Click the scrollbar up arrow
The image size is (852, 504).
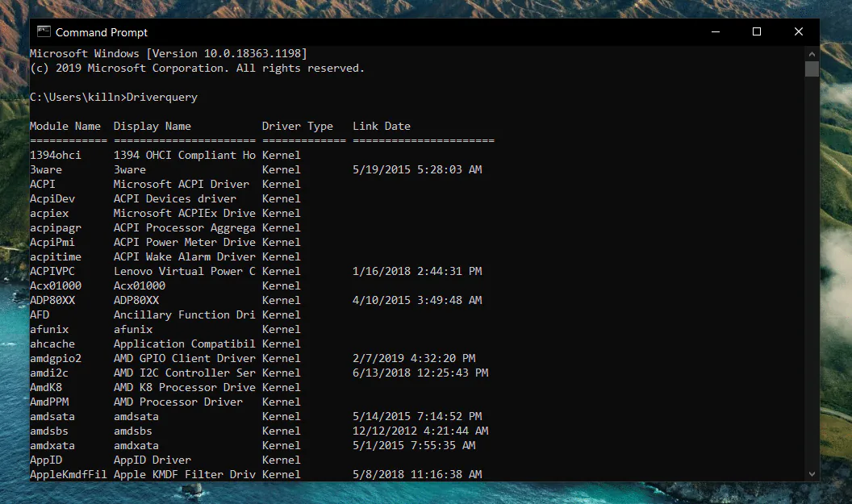coord(812,54)
